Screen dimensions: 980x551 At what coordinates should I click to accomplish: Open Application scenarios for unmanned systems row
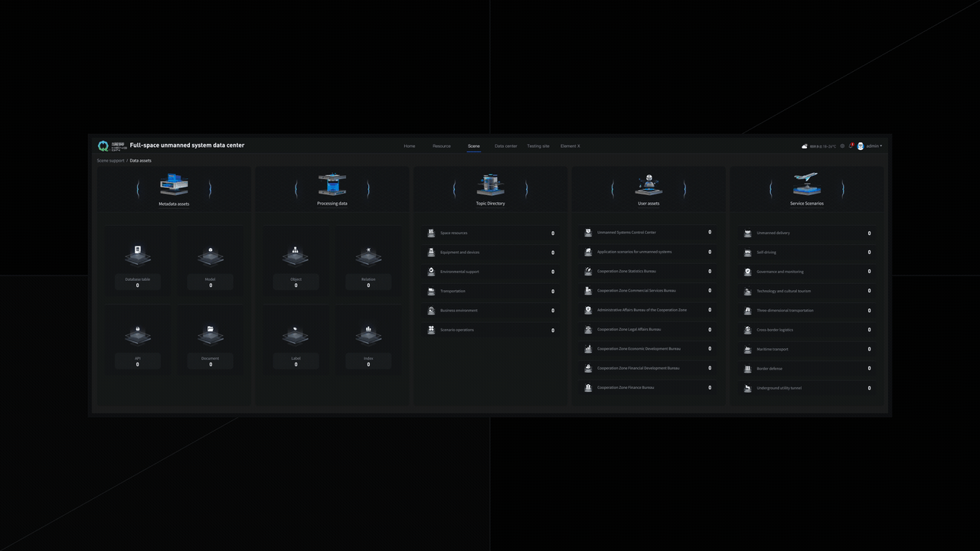click(x=648, y=252)
